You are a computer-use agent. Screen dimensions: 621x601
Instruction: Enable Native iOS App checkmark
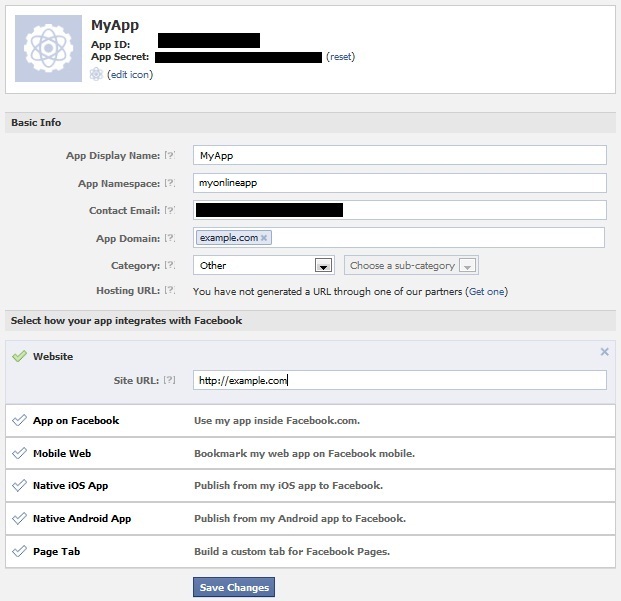click(x=19, y=485)
